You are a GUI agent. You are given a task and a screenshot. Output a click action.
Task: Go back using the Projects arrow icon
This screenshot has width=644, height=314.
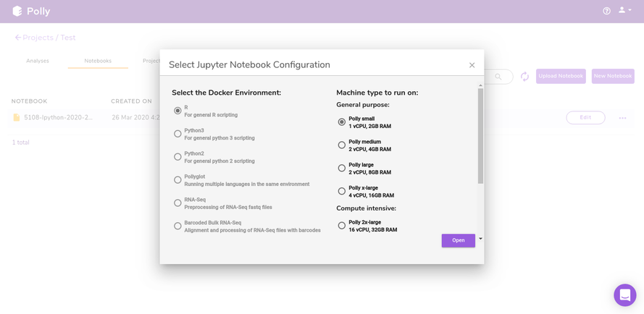point(17,38)
